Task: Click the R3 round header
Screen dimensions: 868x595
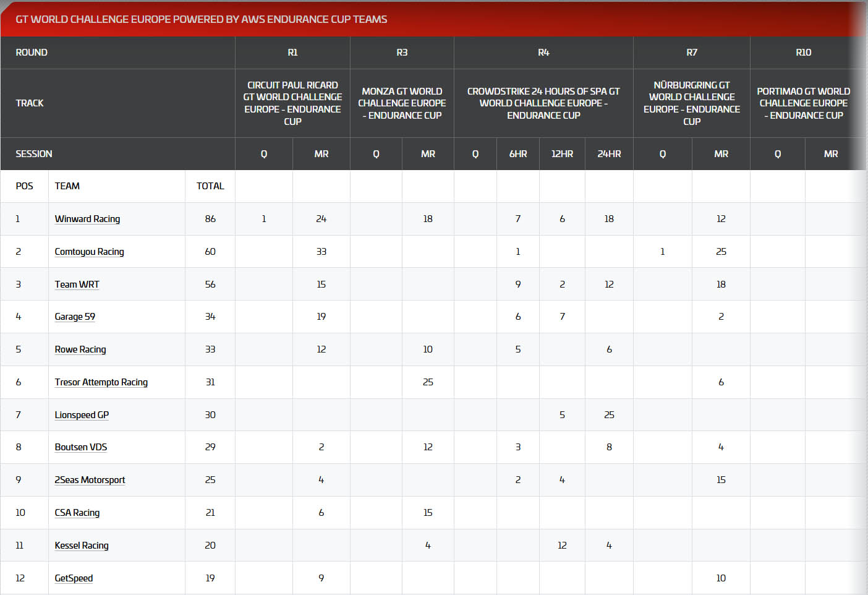Action: click(402, 53)
